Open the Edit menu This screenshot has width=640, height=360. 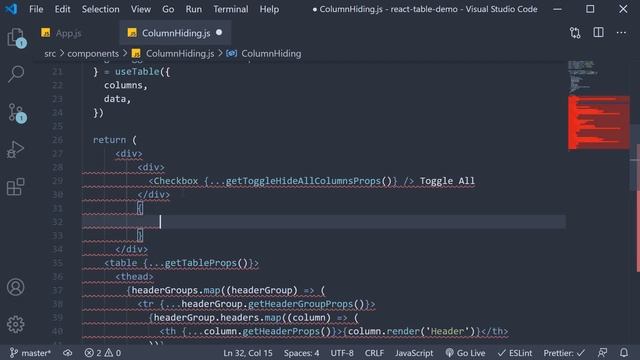coord(62,9)
